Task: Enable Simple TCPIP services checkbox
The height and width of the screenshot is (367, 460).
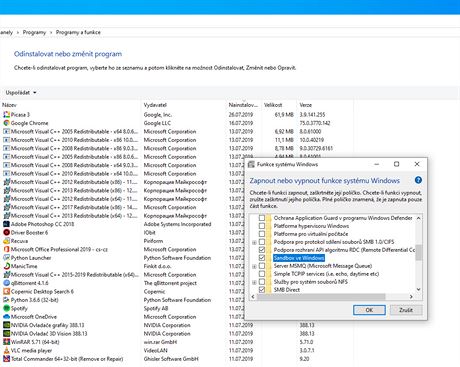Action: point(262,274)
